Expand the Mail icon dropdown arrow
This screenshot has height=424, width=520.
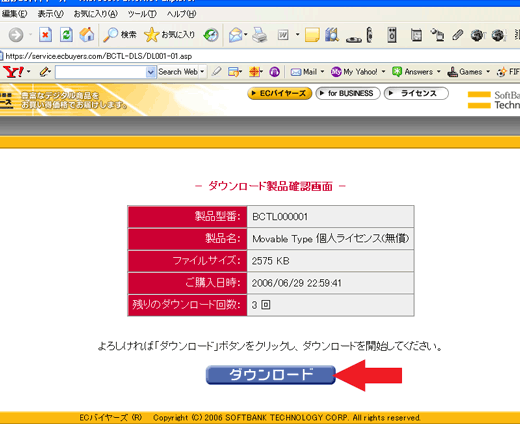pyautogui.click(x=245, y=34)
